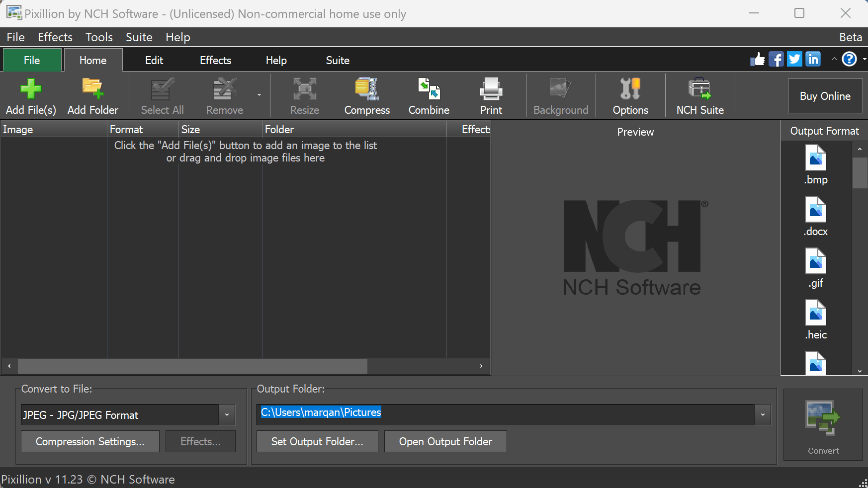The width and height of the screenshot is (868, 488).
Task: Switch to the Edit ribbon tab
Action: coord(154,60)
